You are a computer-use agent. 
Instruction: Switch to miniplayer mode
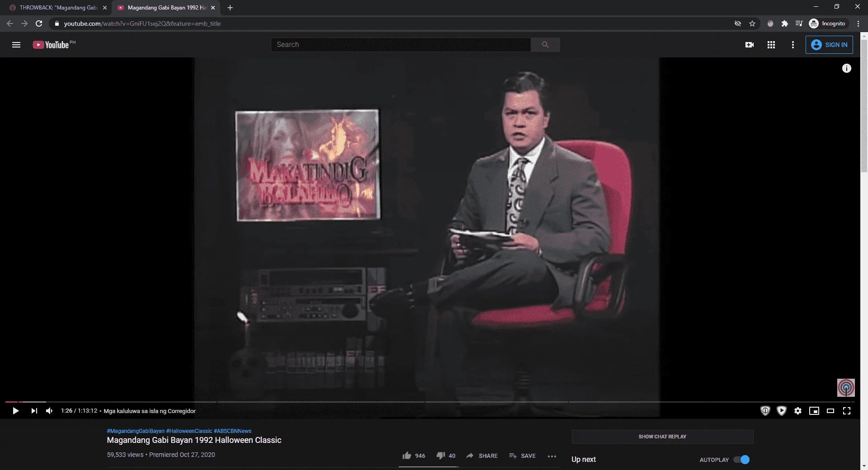pos(814,411)
